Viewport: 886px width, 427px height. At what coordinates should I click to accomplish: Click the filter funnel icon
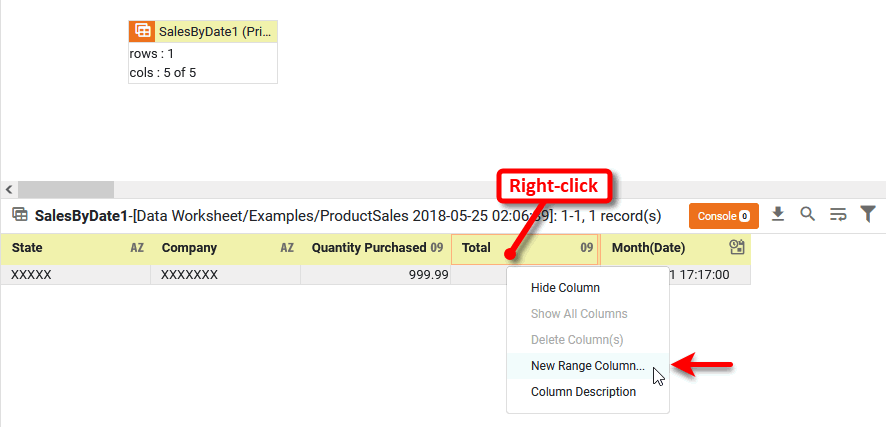868,214
